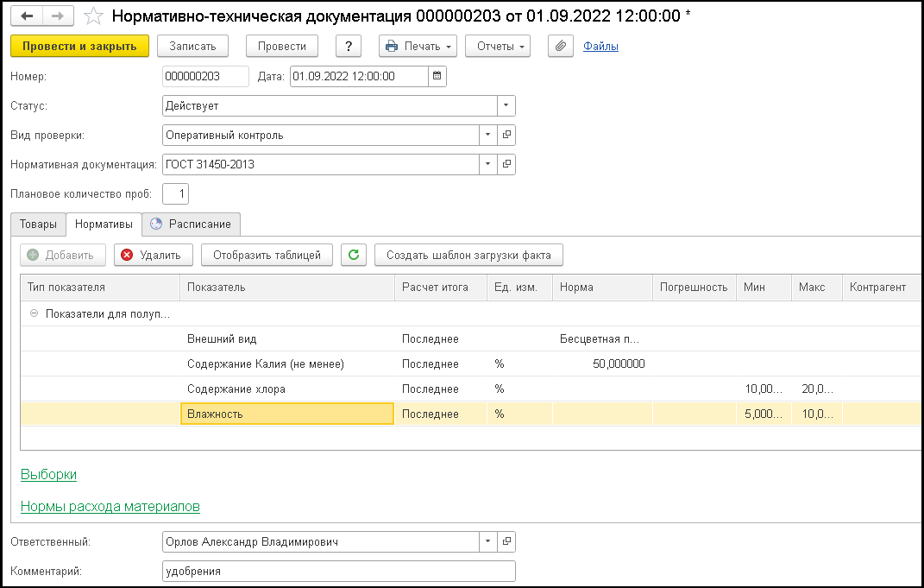Expand the Статус dropdown list
This screenshot has width=924, height=588.
[506, 105]
